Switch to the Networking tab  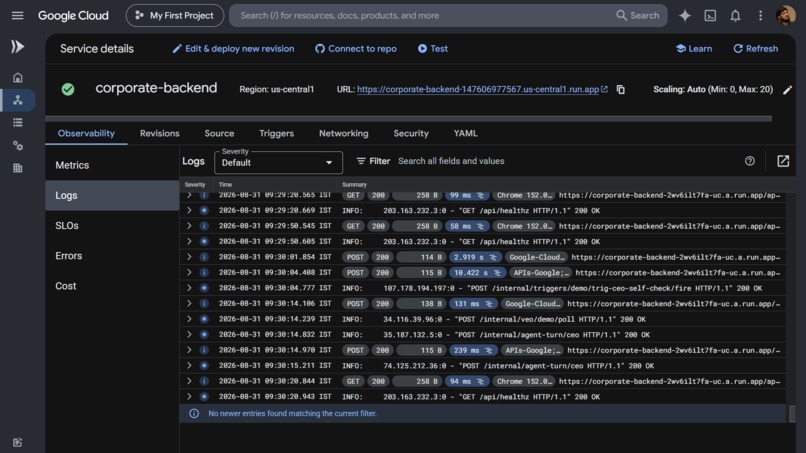(344, 133)
